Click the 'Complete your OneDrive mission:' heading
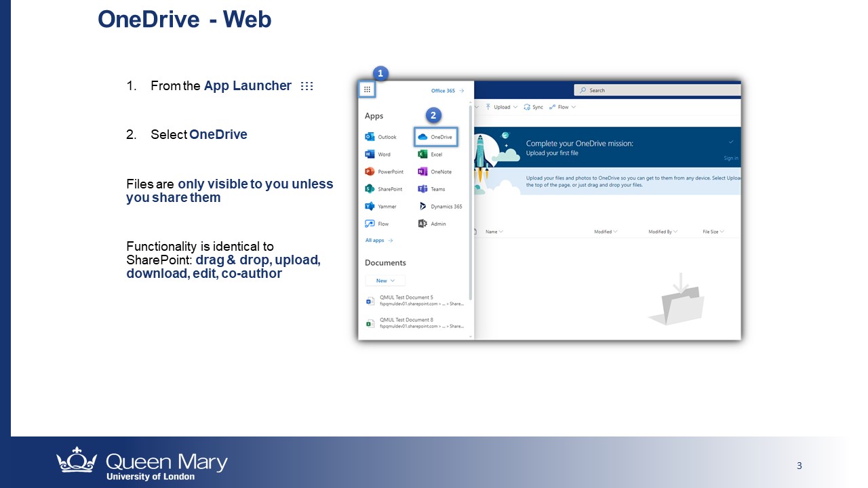Image resolution: width=868 pixels, height=488 pixels. pos(580,144)
